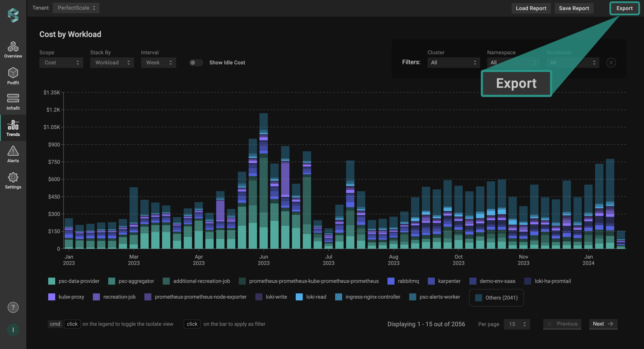Open the Podfit cube icon
This screenshot has height=349, width=644.
click(x=13, y=73)
